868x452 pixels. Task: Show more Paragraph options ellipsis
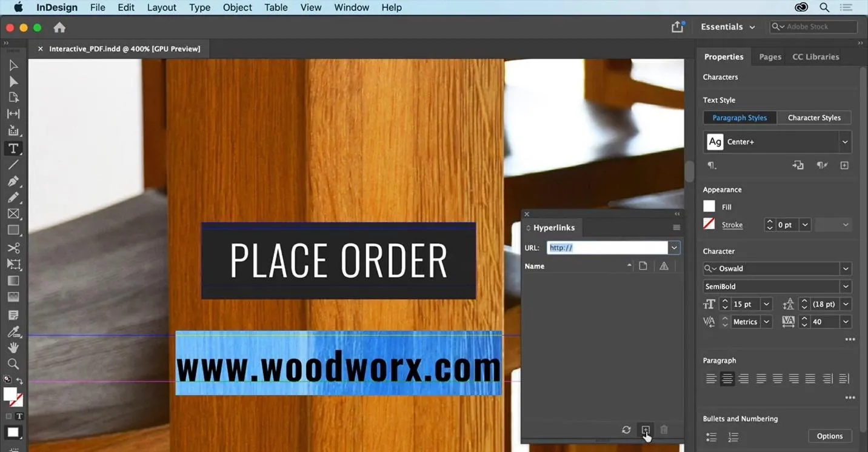pos(850,398)
